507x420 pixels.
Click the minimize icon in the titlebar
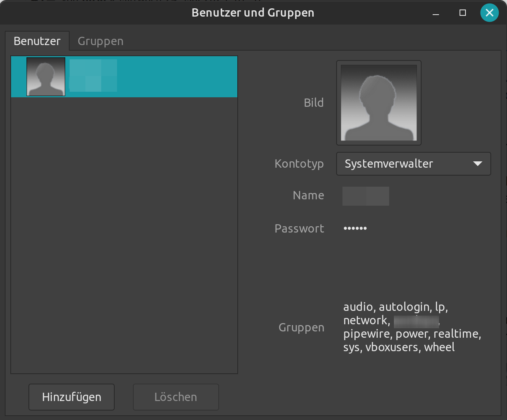435,13
